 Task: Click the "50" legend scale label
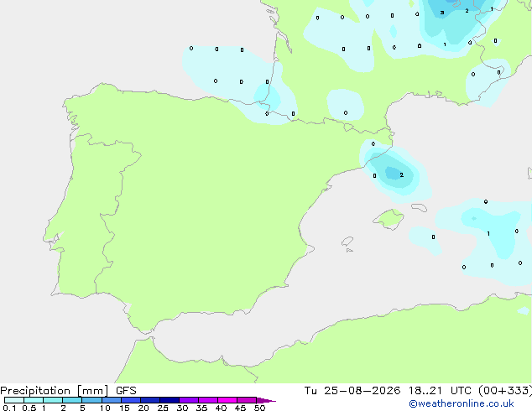pyautogui.click(x=259, y=408)
